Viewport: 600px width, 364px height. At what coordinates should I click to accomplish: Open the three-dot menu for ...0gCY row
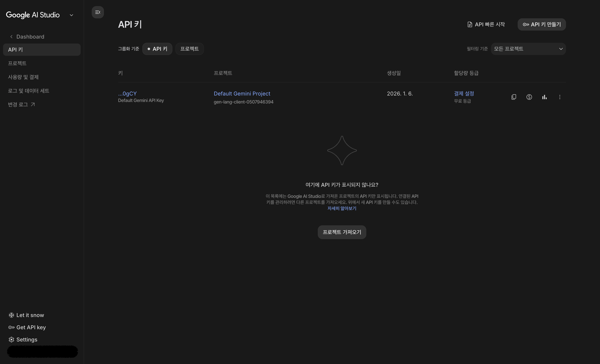click(560, 97)
